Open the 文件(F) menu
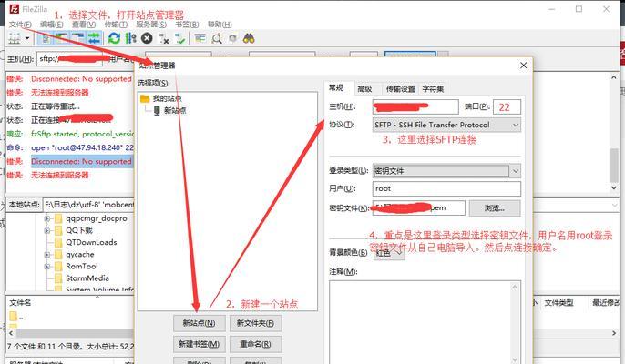This screenshot has height=364, width=625. (x=20, y=25)
